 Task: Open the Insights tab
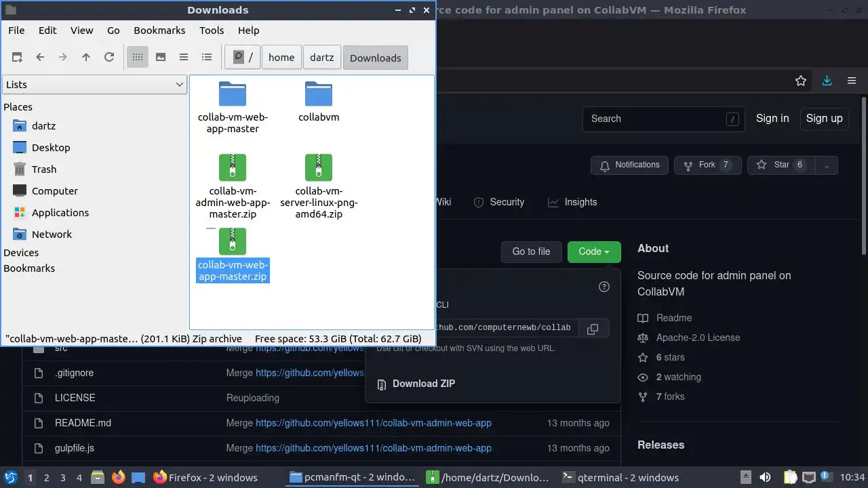point(573,202)
